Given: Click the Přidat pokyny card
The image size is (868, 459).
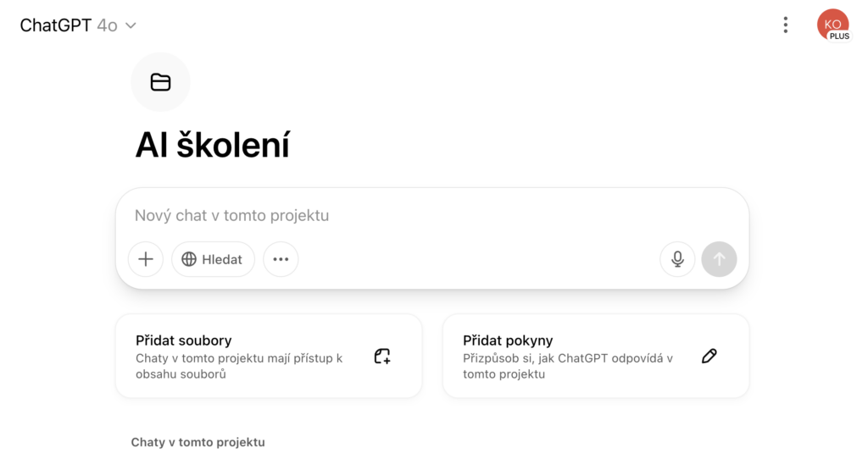Looking at the screenshot, I should click(596, 357).
